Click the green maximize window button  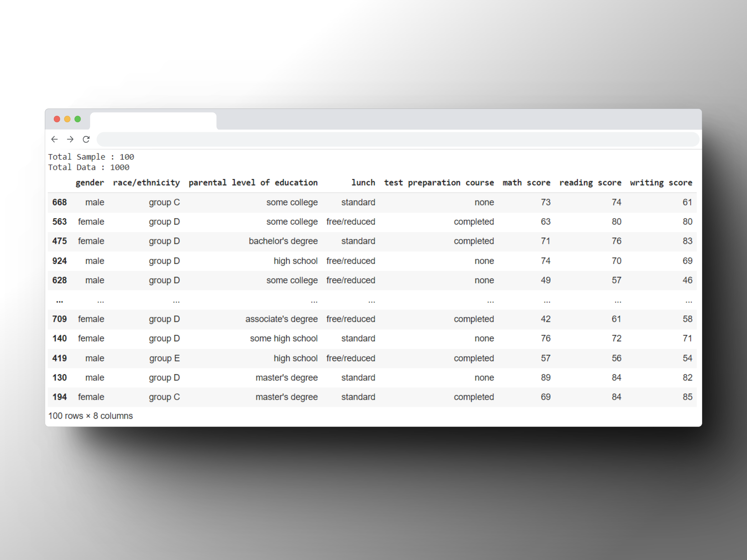tap(78, 119)
